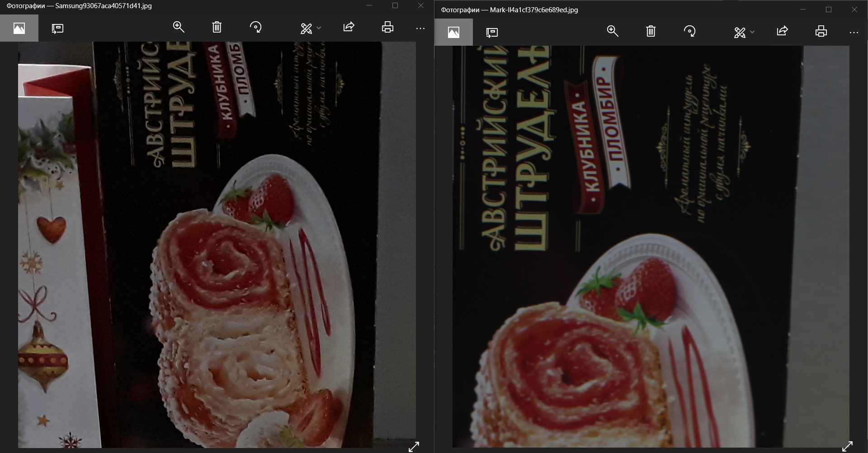Image resolution: width=868 pixels, height=453 pixels.
Task: Expand Edit & Create dropdown arrow, Samsung window
Action: coord(319,28)
